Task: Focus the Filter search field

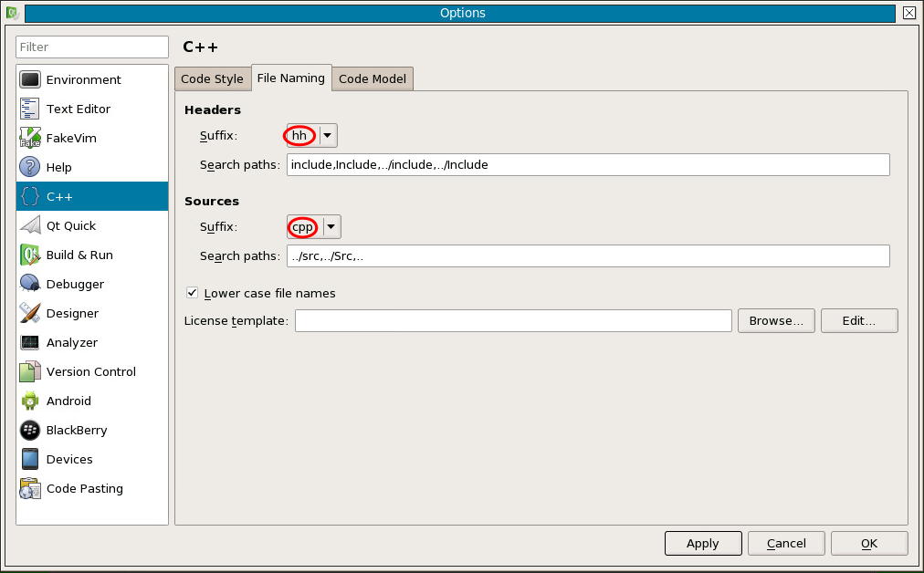Action: pos(92,47)
